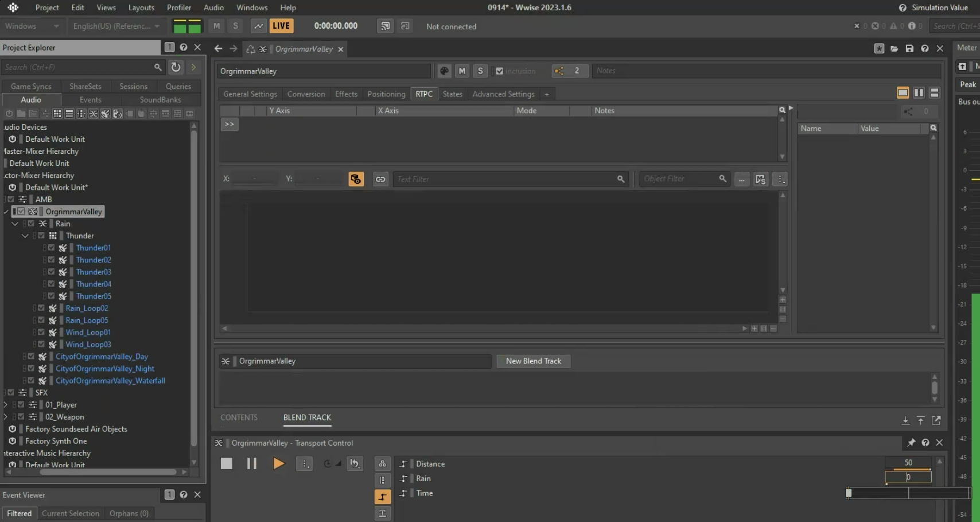Click the toolbar M (mute reset) button
The image size is (980, 522).
[216, 26]
